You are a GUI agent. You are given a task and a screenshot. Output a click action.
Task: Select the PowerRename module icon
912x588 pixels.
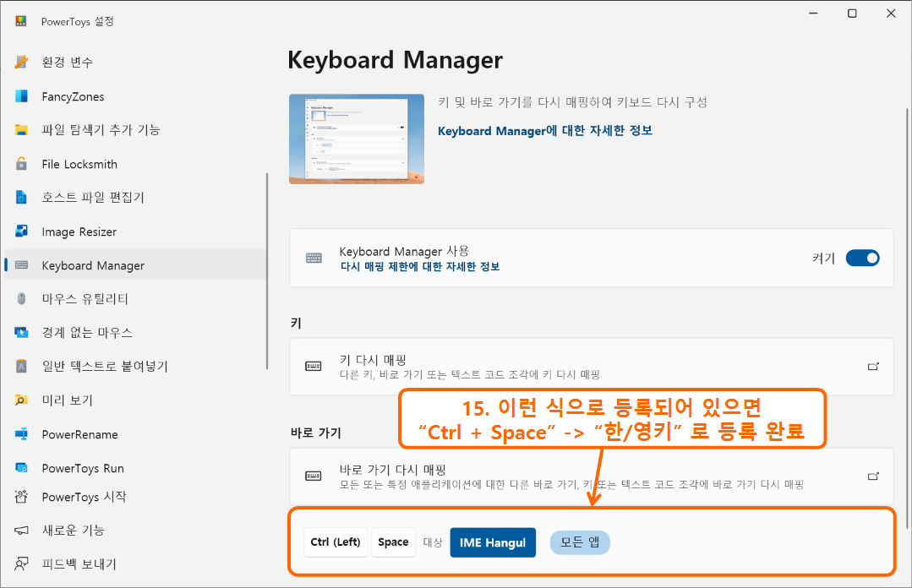coord(20,434)
